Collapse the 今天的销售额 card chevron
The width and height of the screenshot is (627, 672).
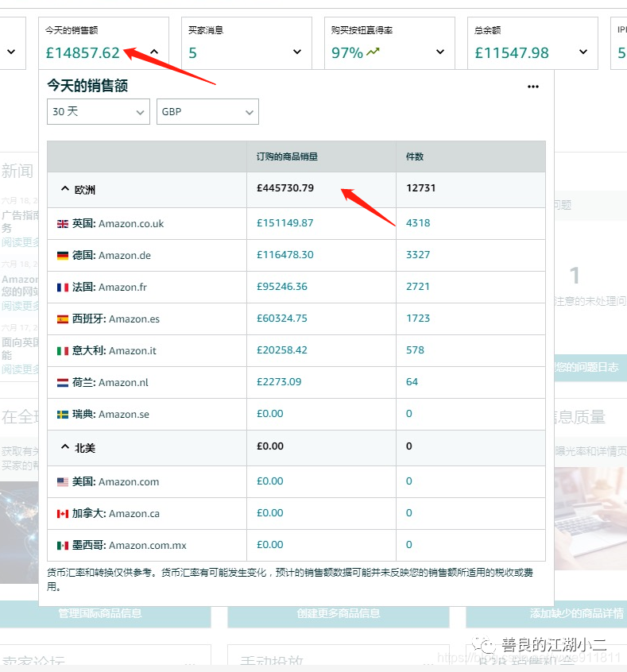154,52
